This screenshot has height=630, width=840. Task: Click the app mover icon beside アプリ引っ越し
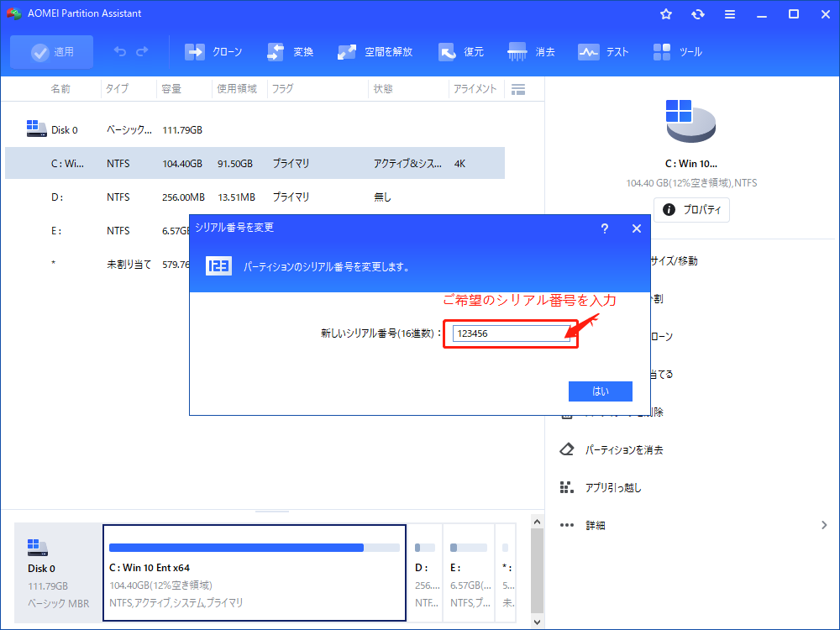(567, 487)
